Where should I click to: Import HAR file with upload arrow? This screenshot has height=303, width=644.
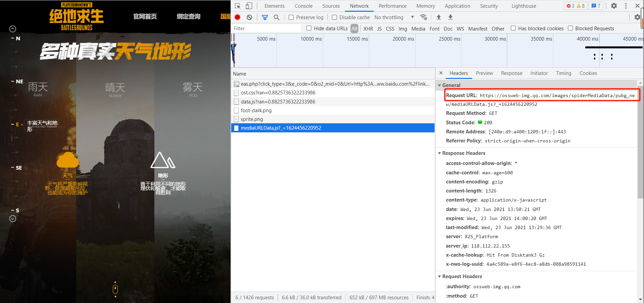(439, 17)
